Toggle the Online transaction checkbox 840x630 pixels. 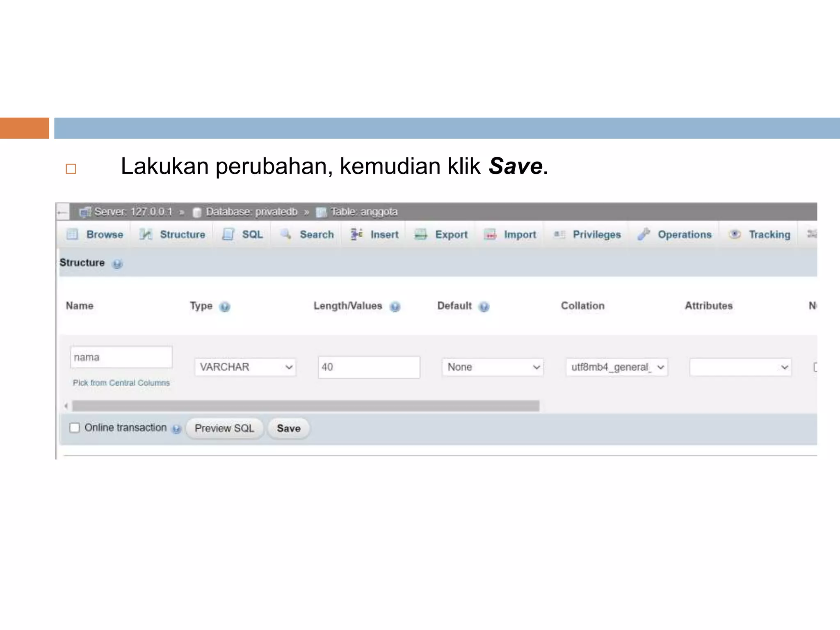pyautogui.click(x=75, y=428)
